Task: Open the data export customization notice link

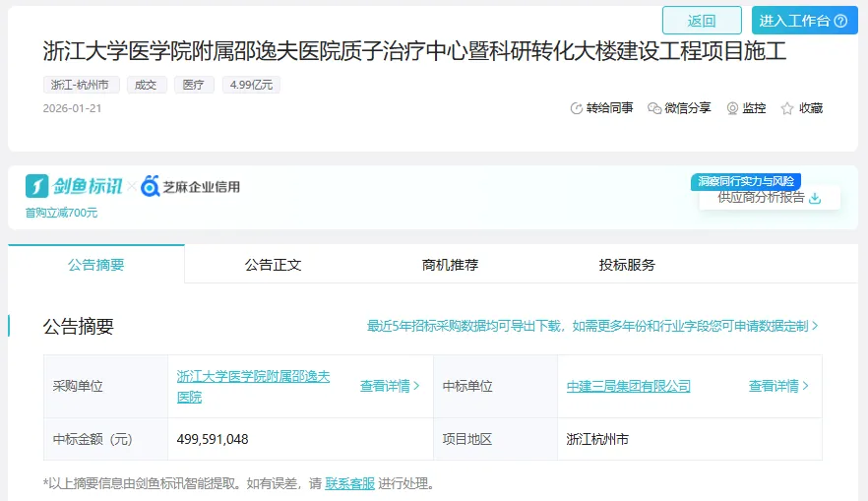Action: [592, 326]
